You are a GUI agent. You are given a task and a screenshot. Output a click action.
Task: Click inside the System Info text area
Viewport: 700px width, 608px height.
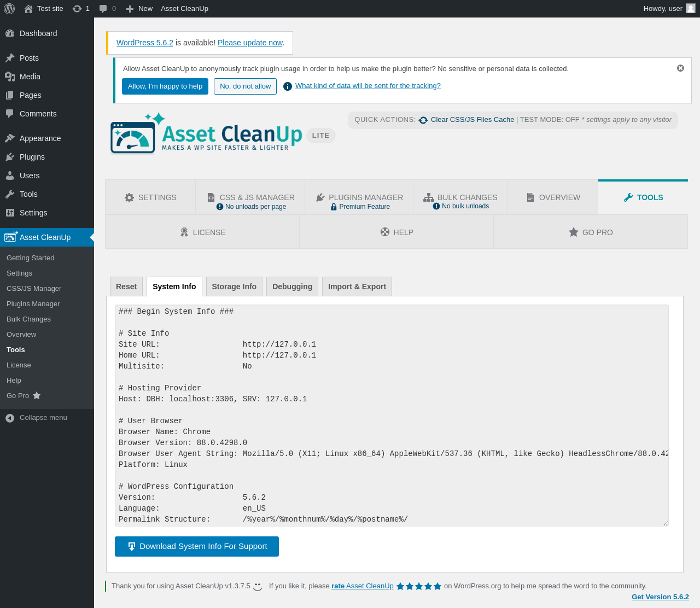pyautogui.click(x=392, y=416)
